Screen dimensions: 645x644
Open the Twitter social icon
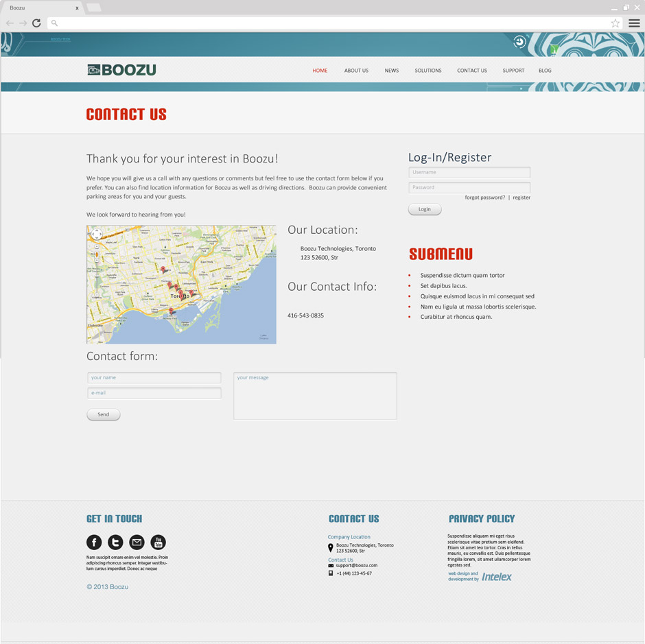coord(115,542)
